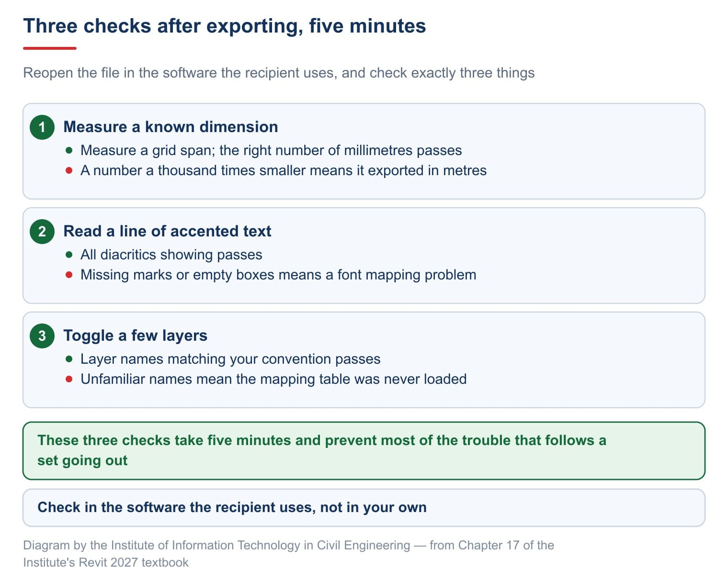
Task: Click 'Check in the software the recipient uses' box
Action: (x=364, y=507)
